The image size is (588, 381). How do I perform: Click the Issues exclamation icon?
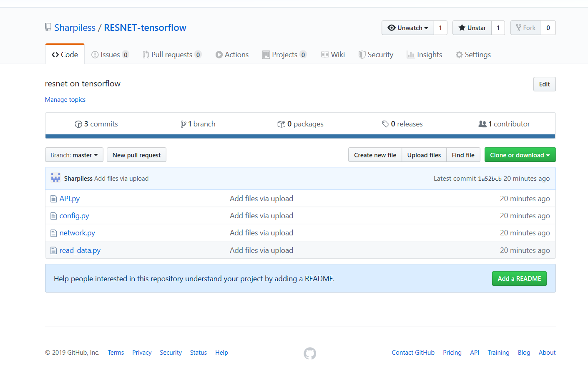point(95,55)
